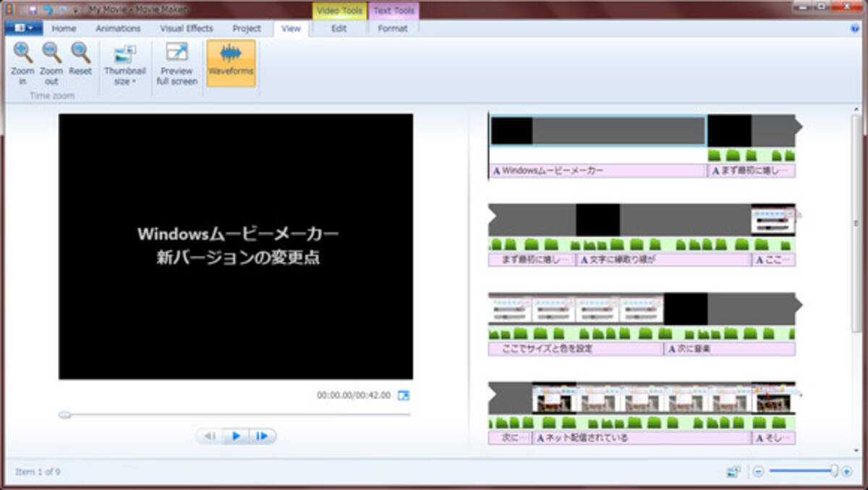Click the Help icon in ribbon corner
The width and height of the screenshot is (868, 490).
(855, 29)
